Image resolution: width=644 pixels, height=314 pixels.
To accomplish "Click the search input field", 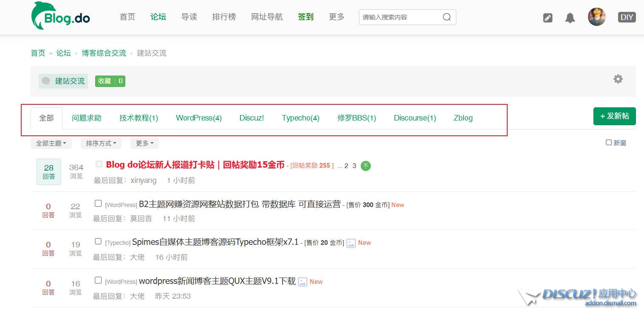I will click(x=399, y=17).
